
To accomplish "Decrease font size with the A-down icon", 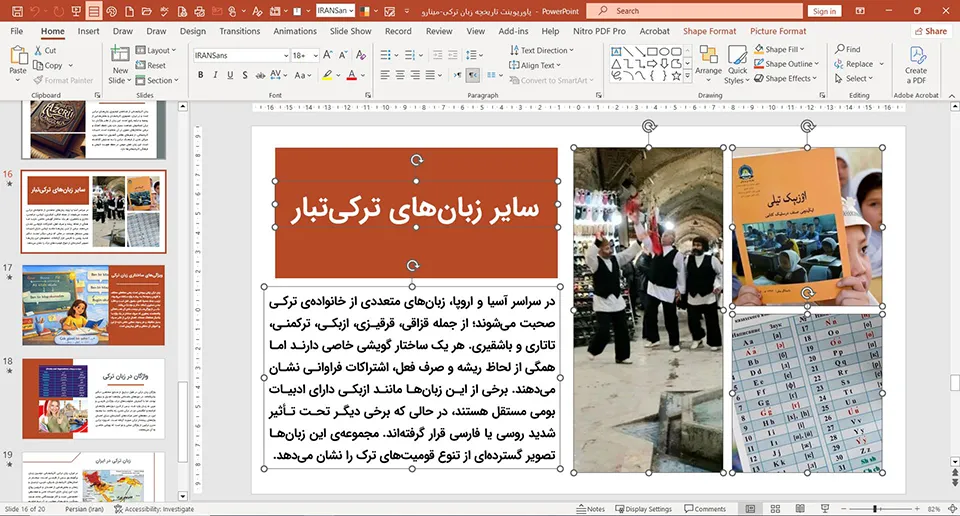I will click(343, 56).
